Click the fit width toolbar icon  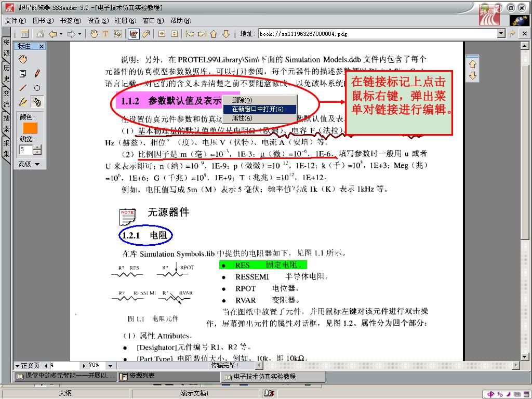pos(162,34)
